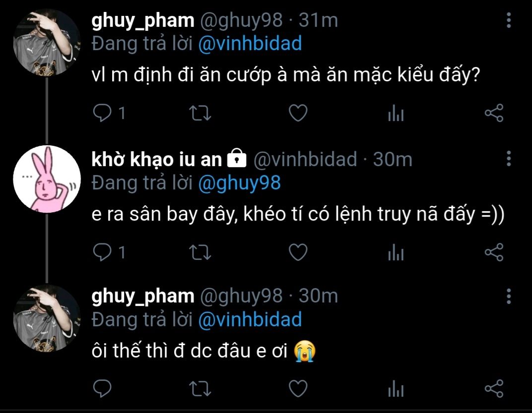Reply to the 'sân bay' tweet
The width and height of the screenshot is (532, 413).
(103, 252)
